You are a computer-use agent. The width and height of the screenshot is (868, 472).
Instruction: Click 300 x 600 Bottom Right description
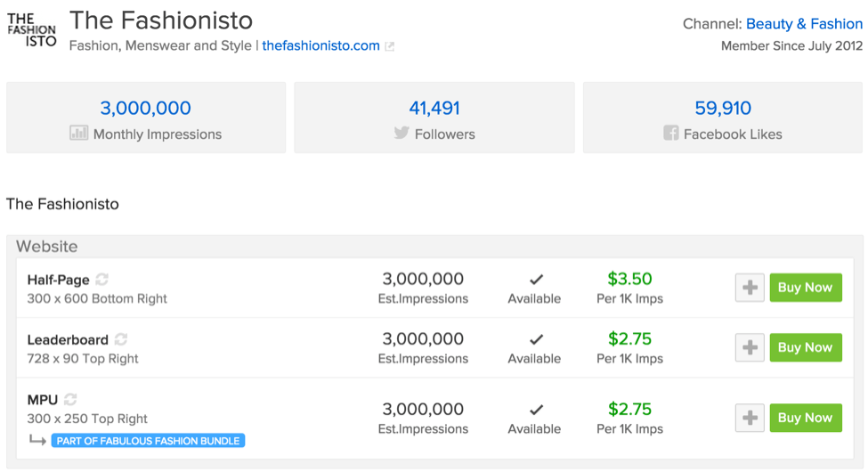97,298
